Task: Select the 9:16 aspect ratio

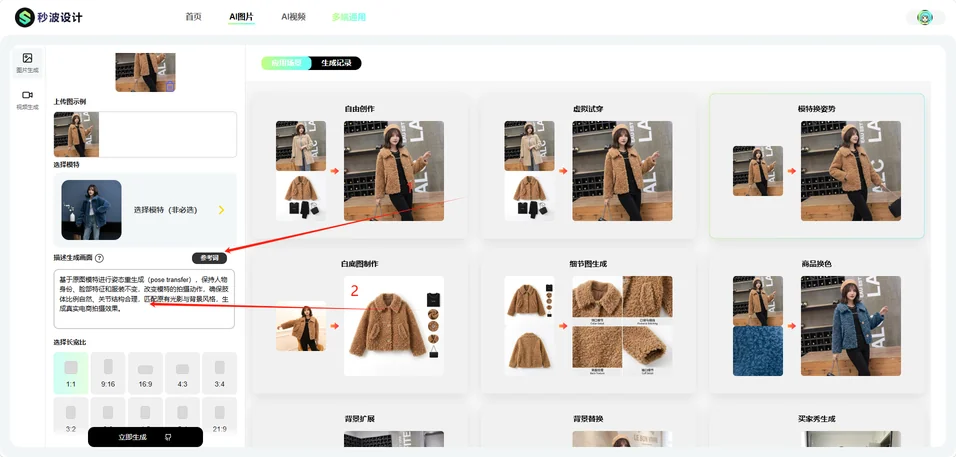Action: 108,373
